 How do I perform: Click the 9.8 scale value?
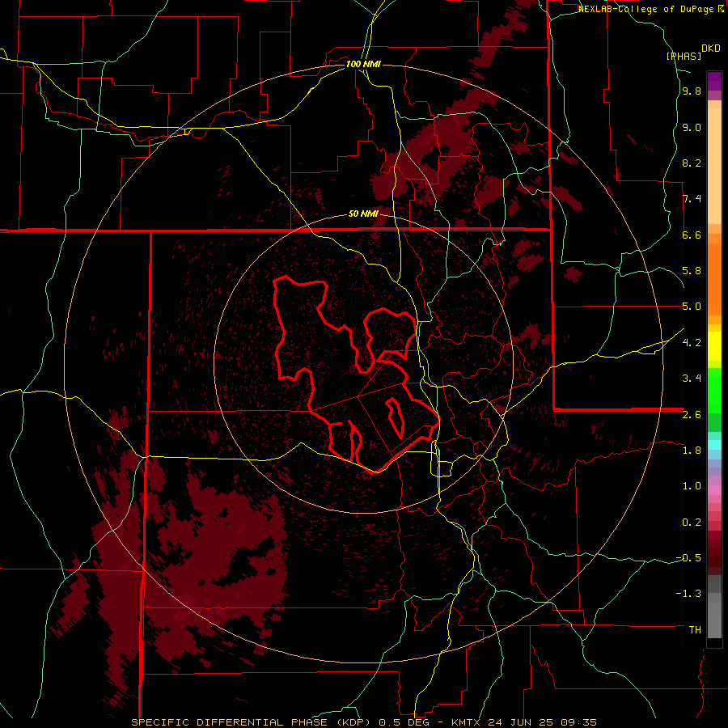coord(692,91)
